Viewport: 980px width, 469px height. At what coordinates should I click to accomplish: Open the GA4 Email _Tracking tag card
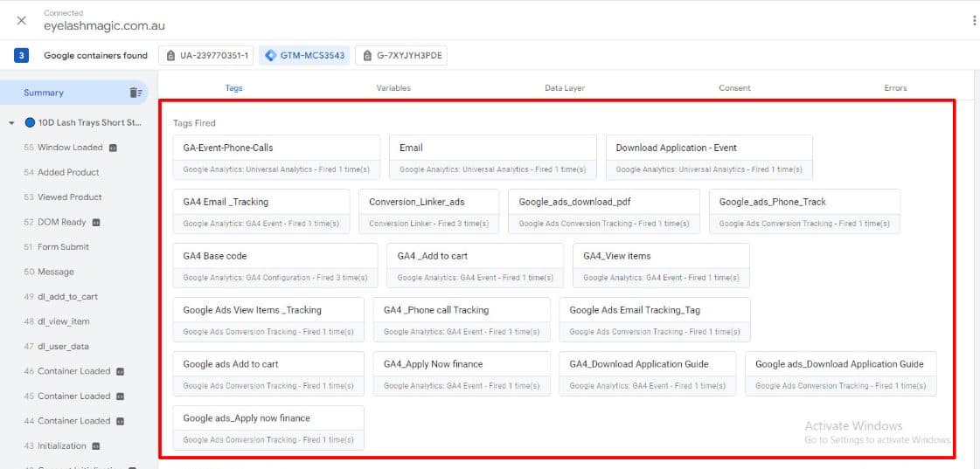[261, 211]
